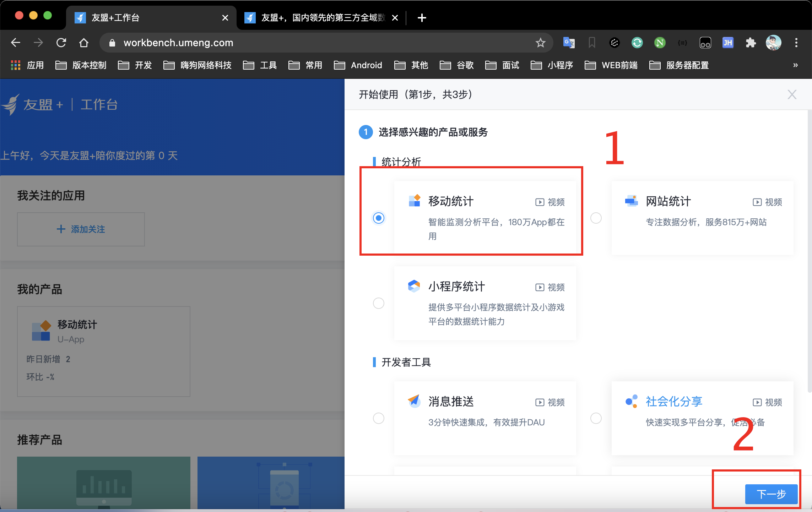Bookmark page with the star icon
Viewport: 812px width, 512px height.
pyautogui.click(x=540, y=43)
